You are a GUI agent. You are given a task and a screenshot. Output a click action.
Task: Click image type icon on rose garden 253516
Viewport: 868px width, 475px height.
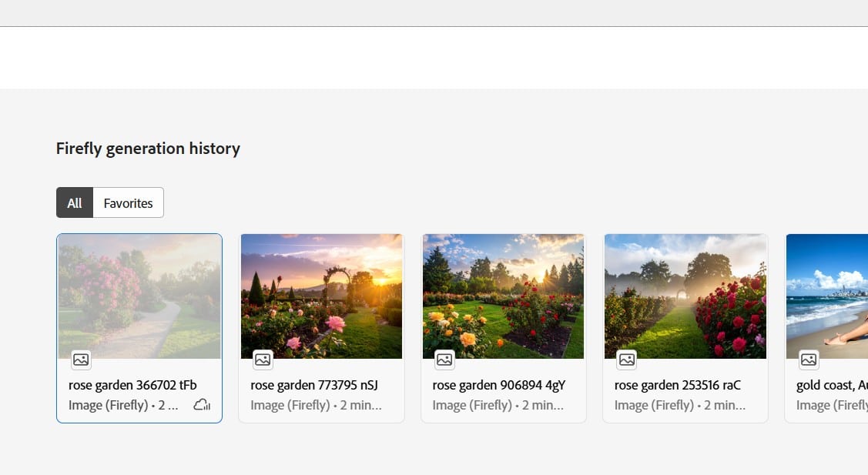(626, 360)
